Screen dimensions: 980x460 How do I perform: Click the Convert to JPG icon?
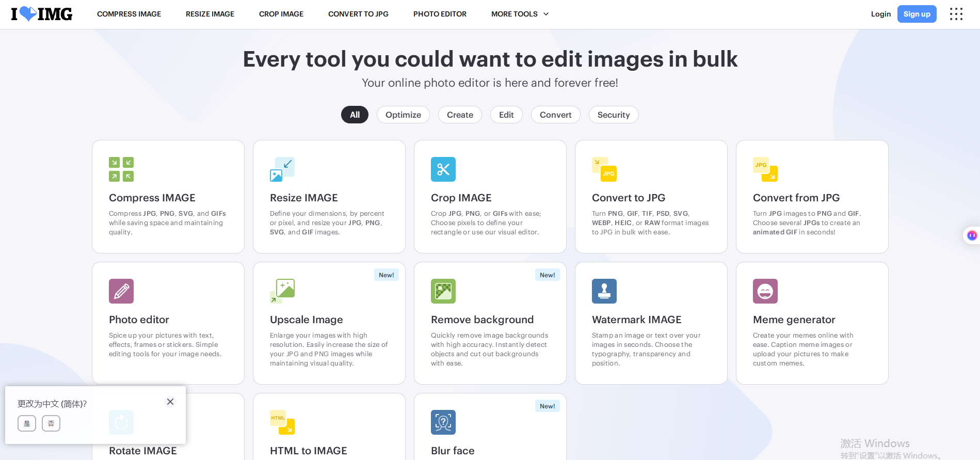(x=604, y=169)
